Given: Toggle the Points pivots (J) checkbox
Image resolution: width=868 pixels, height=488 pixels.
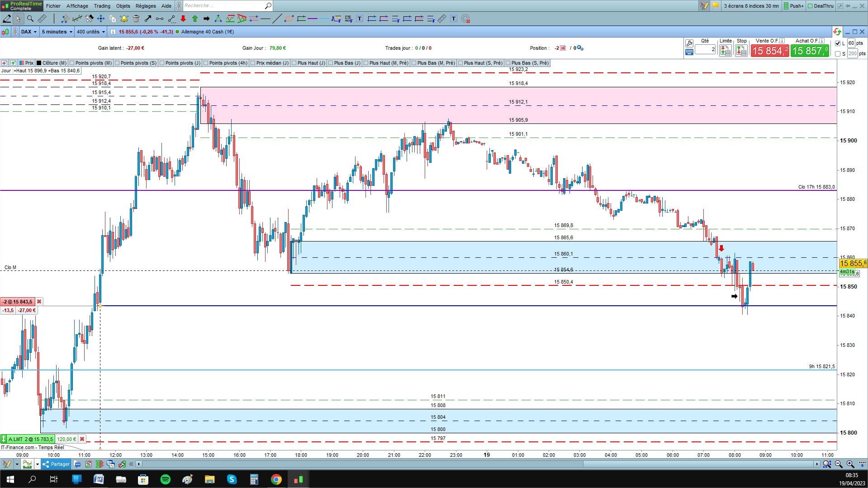Looking at the screenshot, I should pos(162,63).
